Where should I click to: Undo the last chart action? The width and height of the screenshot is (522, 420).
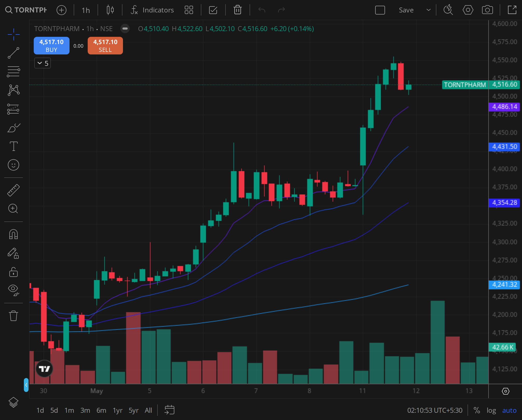[262, 10]
